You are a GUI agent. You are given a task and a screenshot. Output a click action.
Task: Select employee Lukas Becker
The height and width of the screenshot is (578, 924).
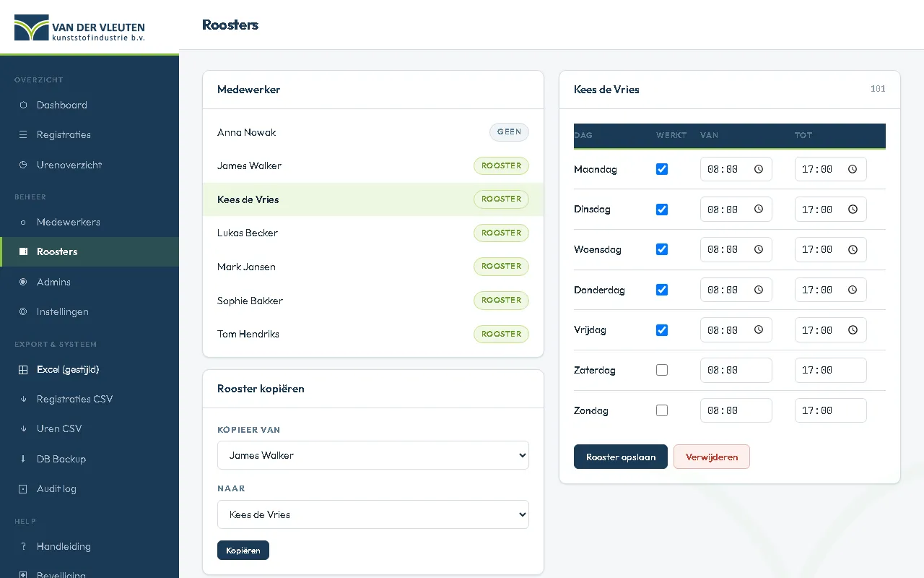pyautogui.click(x=373, y=233)
